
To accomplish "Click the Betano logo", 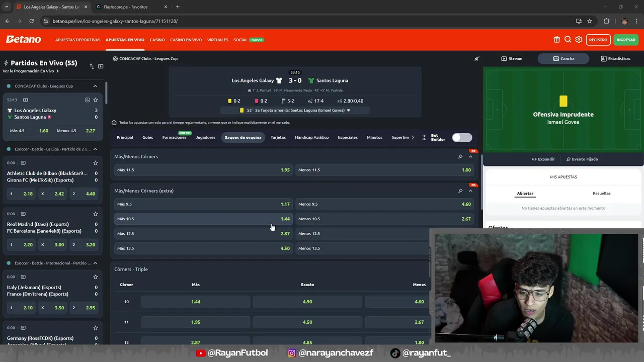I will click(23, 40).
